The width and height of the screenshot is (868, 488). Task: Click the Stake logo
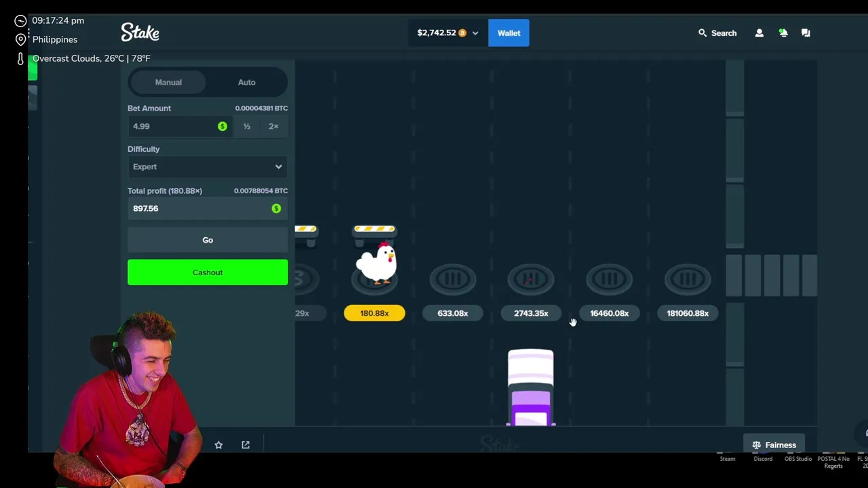click(140, 32)
